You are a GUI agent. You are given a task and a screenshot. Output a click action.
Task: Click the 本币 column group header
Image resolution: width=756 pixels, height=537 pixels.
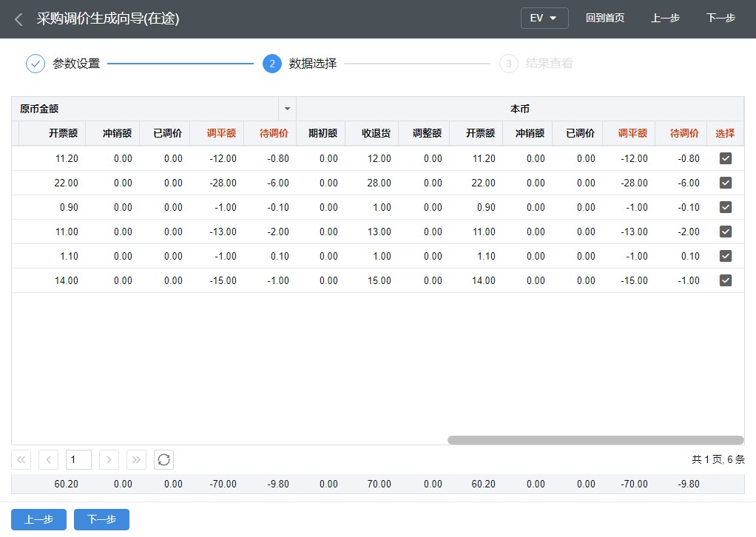[520, 109]
